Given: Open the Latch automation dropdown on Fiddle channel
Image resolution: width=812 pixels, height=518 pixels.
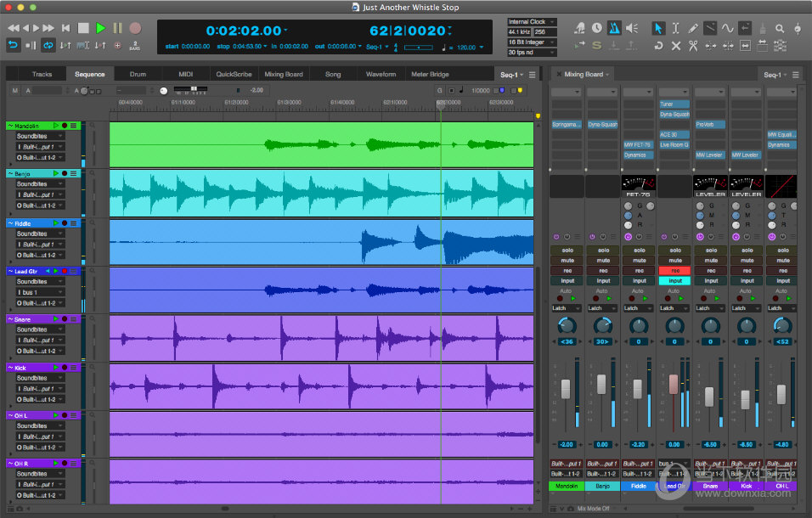Looking at the screenshot, I should tap(638, 308).
